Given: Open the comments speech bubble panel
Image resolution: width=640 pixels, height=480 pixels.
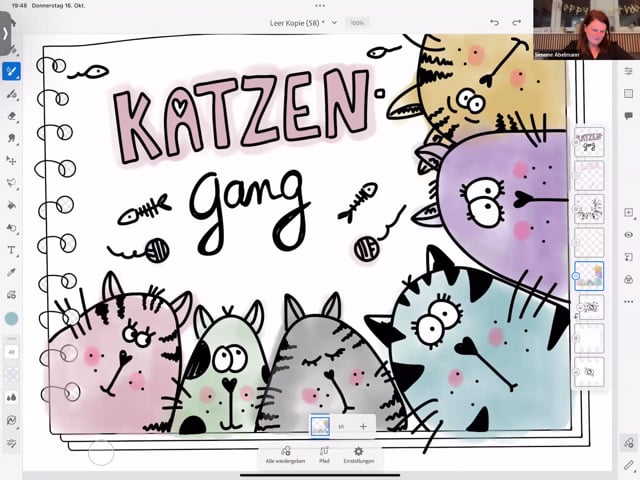Looking at the screenshot, I should pos(629,118).
